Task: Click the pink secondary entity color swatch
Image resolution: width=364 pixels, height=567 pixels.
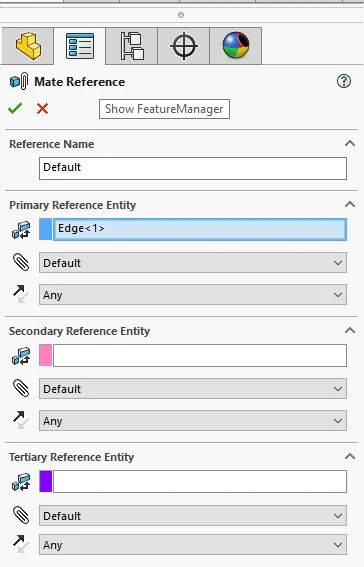Action: tap(46, 355)
